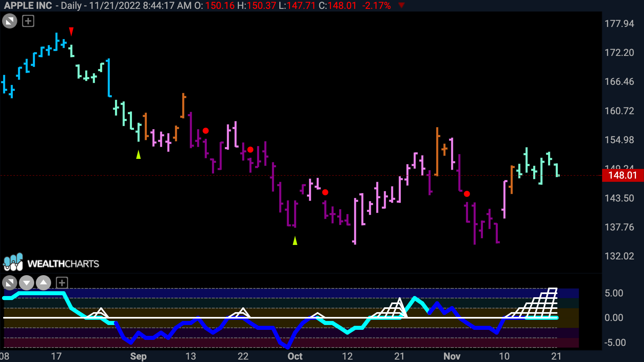Image resolution: width=644 pixels, height=362 pixels.
Task: Click the red down-arrow next to -2.17%
Action: (x=401, y=5)
